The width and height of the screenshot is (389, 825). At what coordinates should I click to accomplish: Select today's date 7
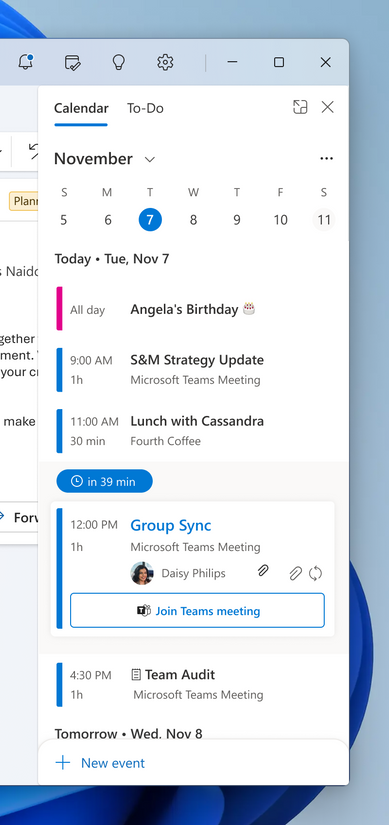pos(150,220)
